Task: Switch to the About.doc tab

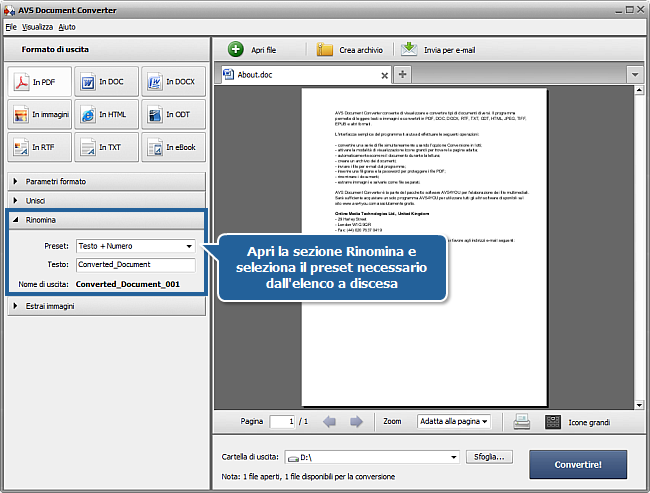Action: point(306,75)
